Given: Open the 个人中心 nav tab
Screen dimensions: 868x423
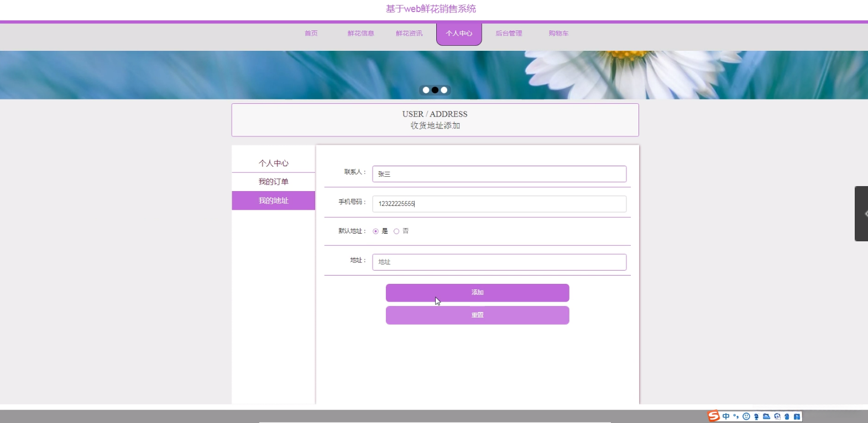Looking at the screenshot, I should coord(459,34).
